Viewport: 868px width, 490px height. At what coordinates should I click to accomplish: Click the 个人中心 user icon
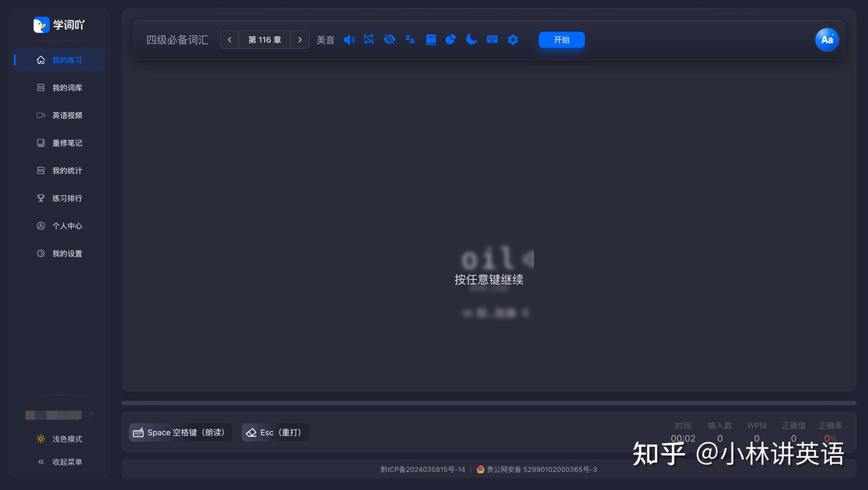[41, 226]
